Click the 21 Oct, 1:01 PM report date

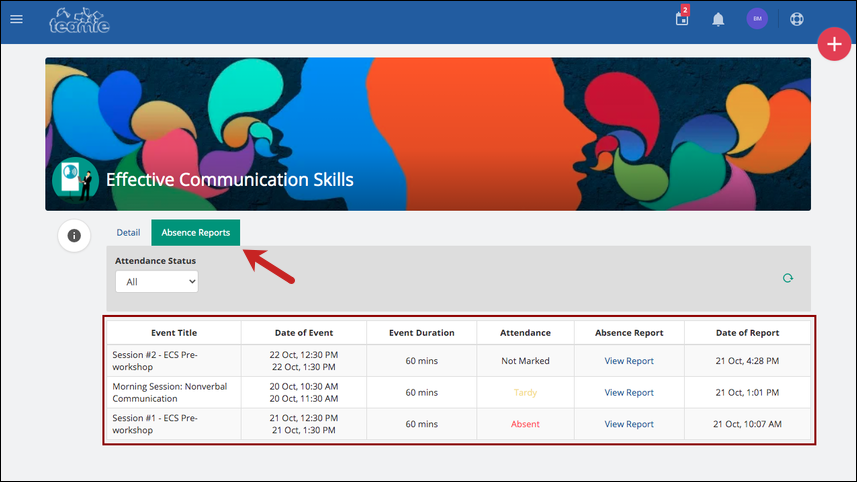(747, 392)
